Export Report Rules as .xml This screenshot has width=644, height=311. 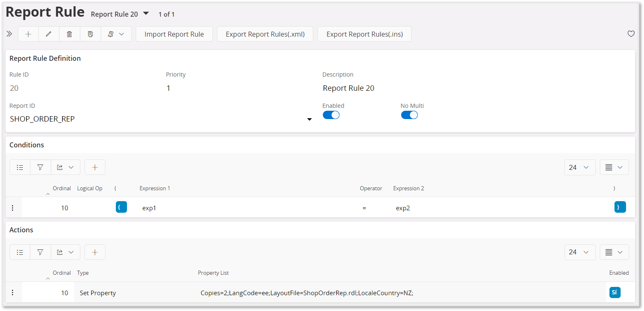tap(265, 34)
